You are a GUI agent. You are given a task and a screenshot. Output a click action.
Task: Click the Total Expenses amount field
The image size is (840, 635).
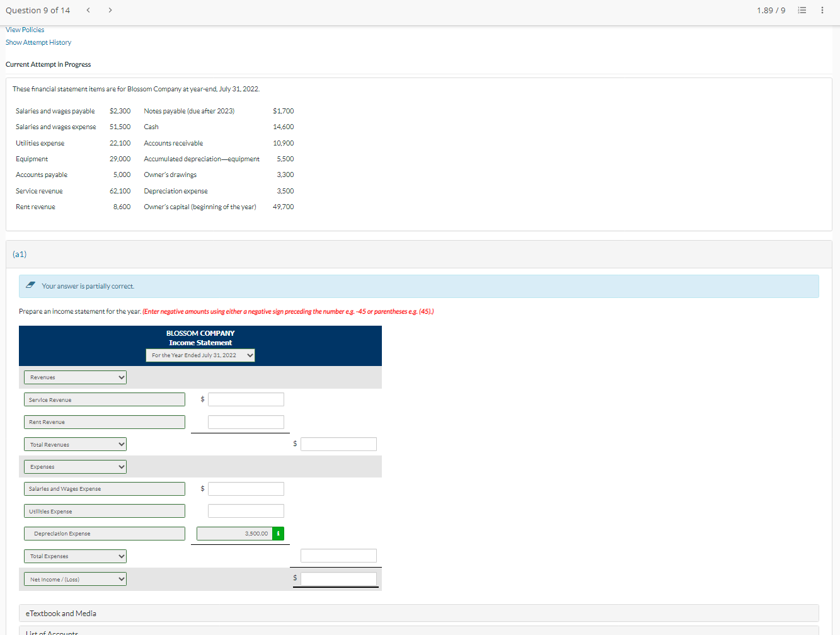(338, 556)
